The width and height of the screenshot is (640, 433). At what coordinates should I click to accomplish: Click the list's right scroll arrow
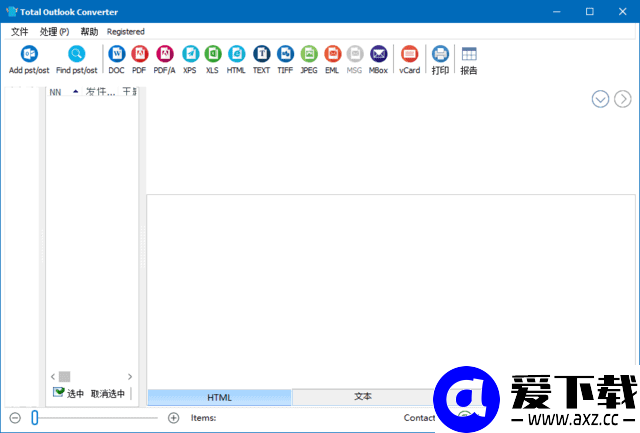click(x=130, y=376)
